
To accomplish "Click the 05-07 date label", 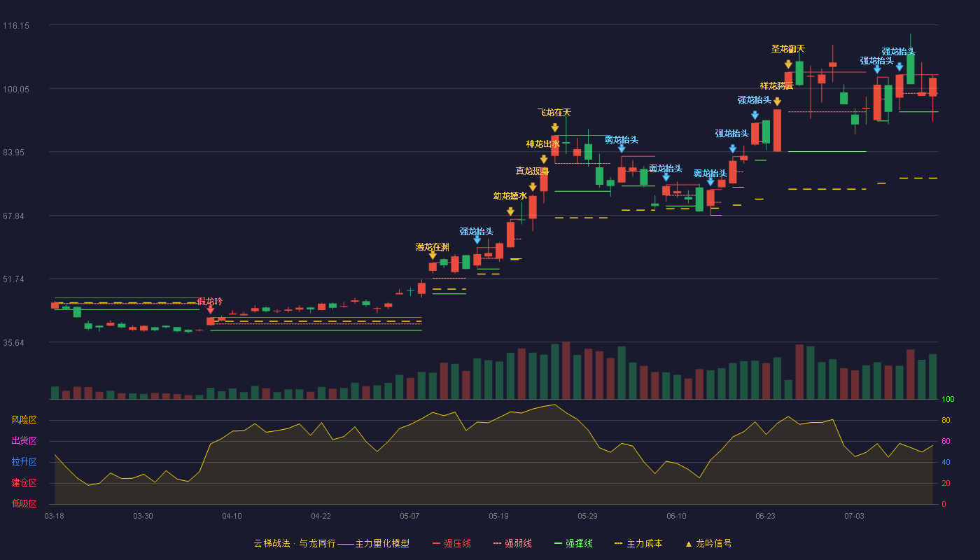I will pos(409,516).
